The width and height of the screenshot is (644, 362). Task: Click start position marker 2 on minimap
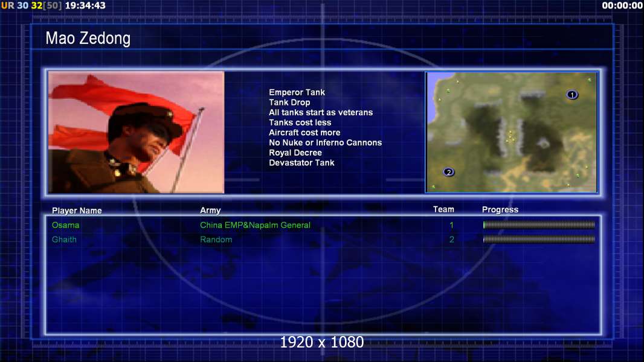pyautogui.click(x=448, y=172)
